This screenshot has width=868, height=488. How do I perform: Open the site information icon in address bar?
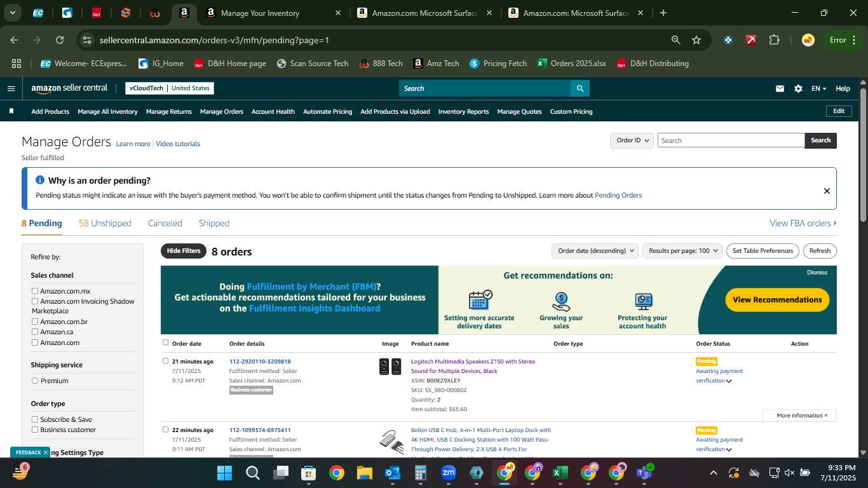pos(87,40)
